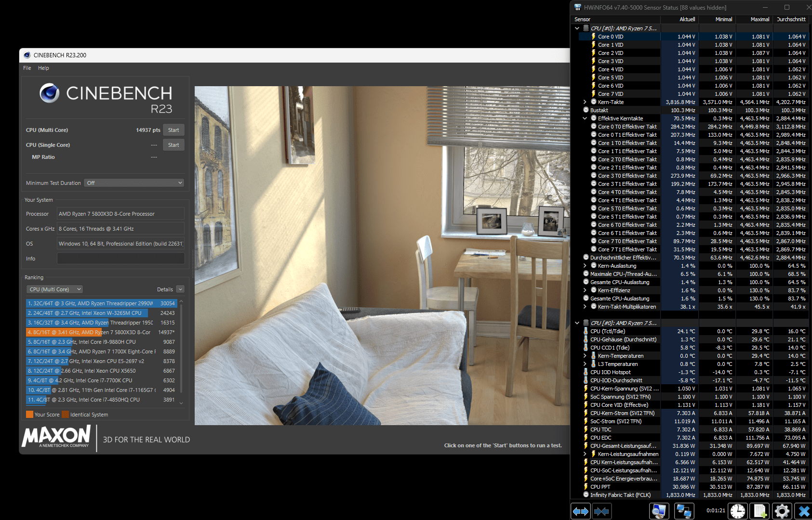Image resolution: width=812 pixels, height=520 pixels.
Task: Click MAXON logo in Cinebench footer
Action: pos(56,436)
